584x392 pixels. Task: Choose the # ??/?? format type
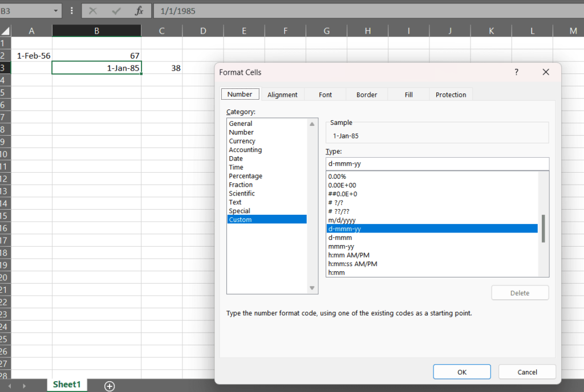coord(432,211)
